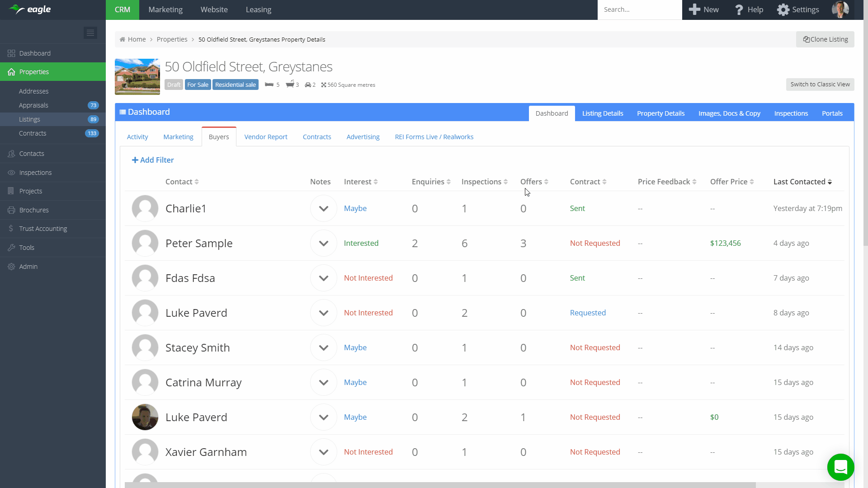Click the New plus icon in header
The width and height of the screenshot is (868, 488).
pos(694,9)
